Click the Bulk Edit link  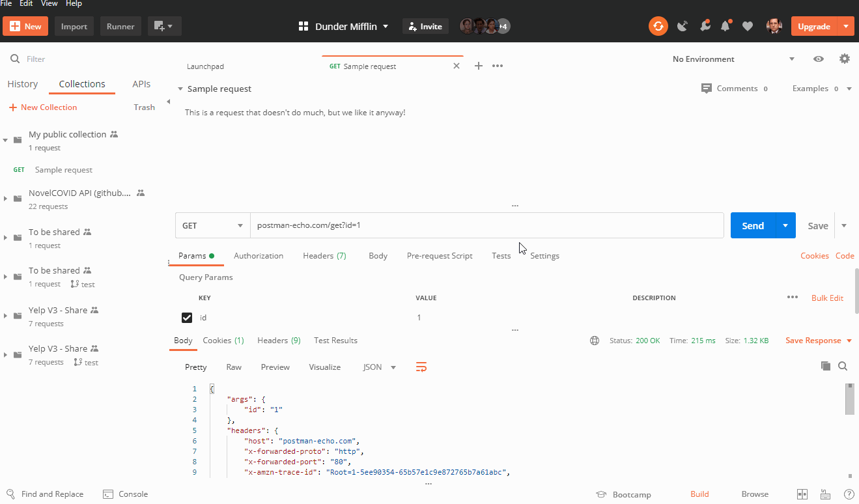pos(827,298)
